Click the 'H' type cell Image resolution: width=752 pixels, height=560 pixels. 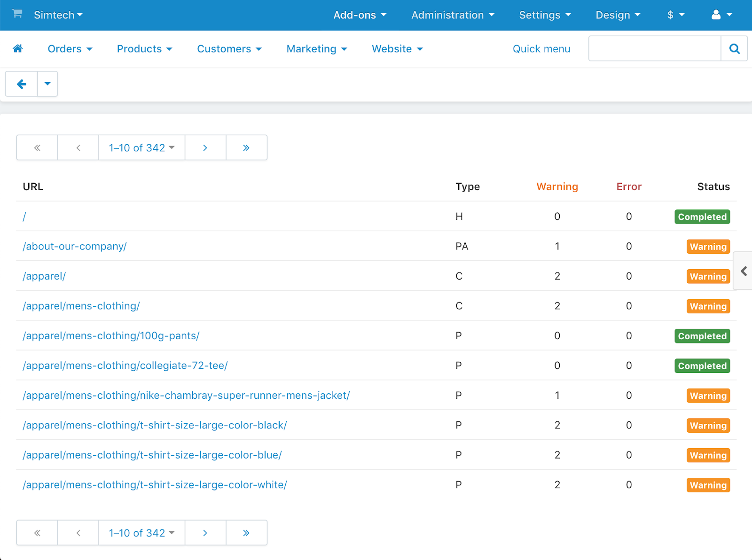pyautogui.click(x=459, y=217)
